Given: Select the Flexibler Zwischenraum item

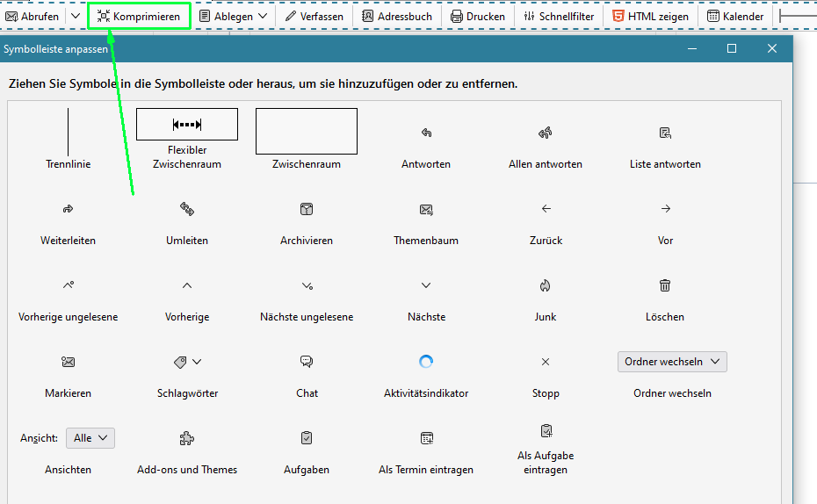Looking at the screenshot, I should pos(187,125).
